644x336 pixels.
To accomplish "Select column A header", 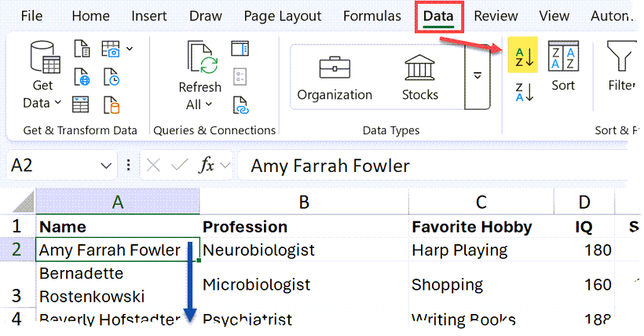I will coord(118,202).
